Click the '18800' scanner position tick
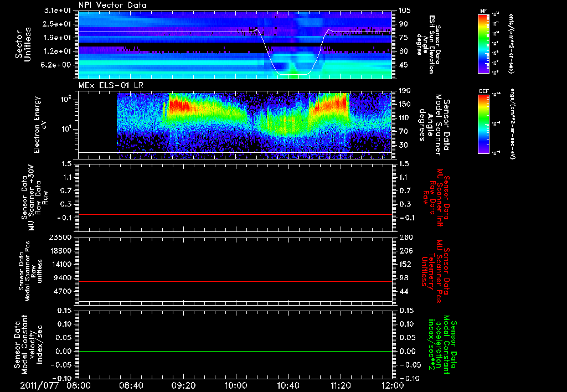567x392 pixels. click(x=60, y=251)
